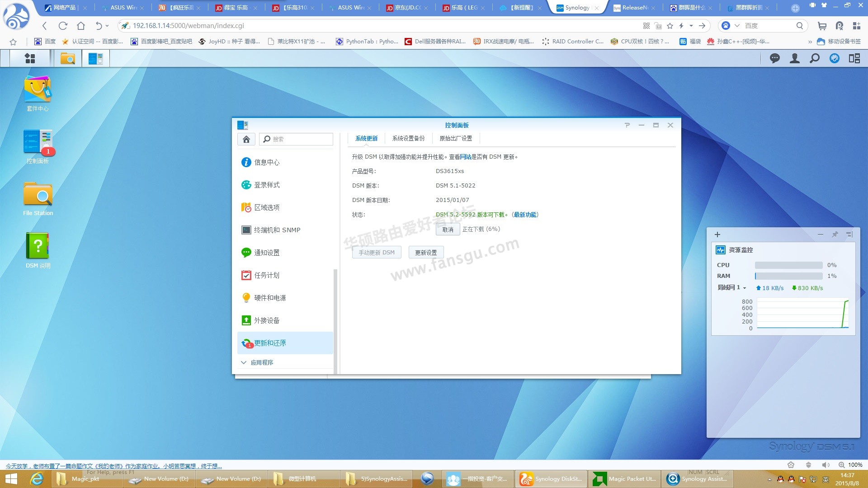Minimize the widget panel
Image resolution: width=868 pixels, height=488 pixels.
[821, 234]
